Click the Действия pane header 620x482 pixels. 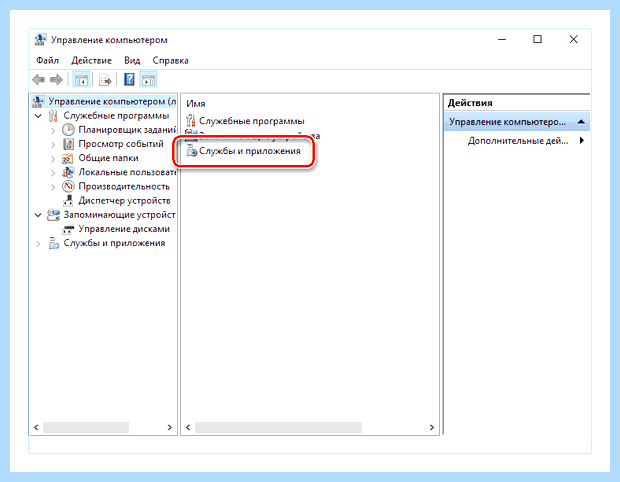pyautogui.click(x=470, y=103)
